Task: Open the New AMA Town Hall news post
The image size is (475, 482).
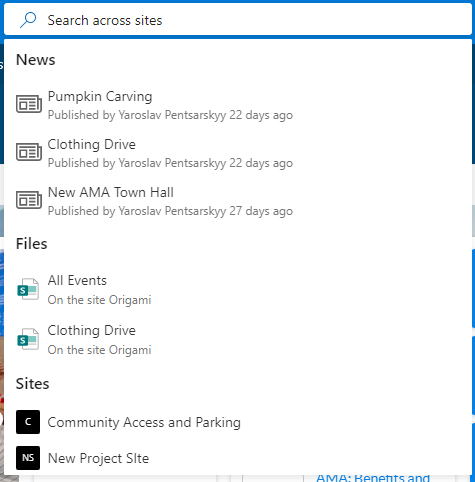Action: coord(111,193)
